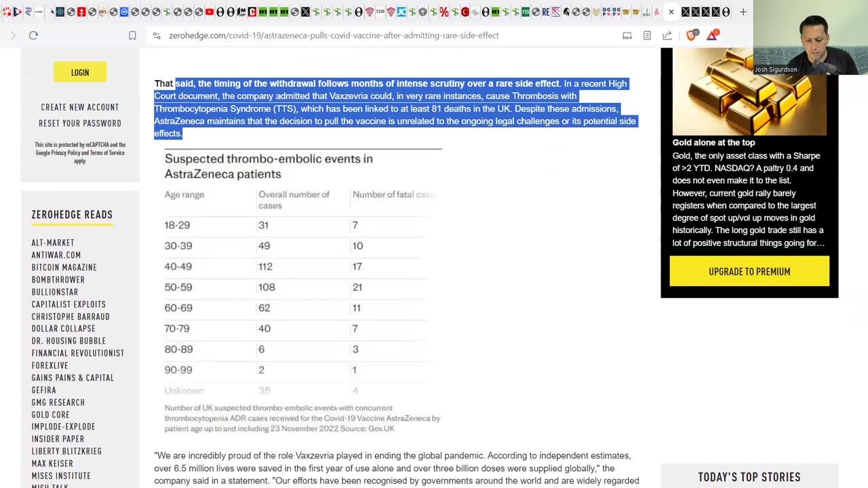Click the ZEROHEDGE READS heading
The image size is (868, 488).
click(x=72, y=215)
